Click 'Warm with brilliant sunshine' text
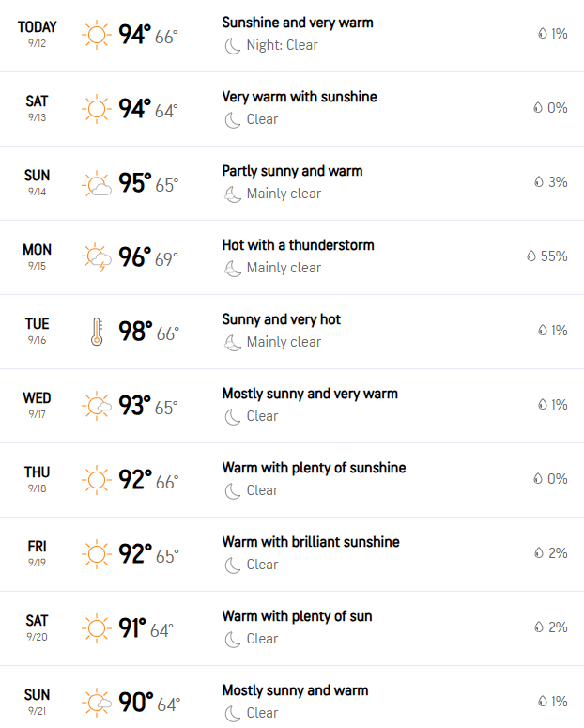Screen dimensions: 584x728 pos(311,542)
